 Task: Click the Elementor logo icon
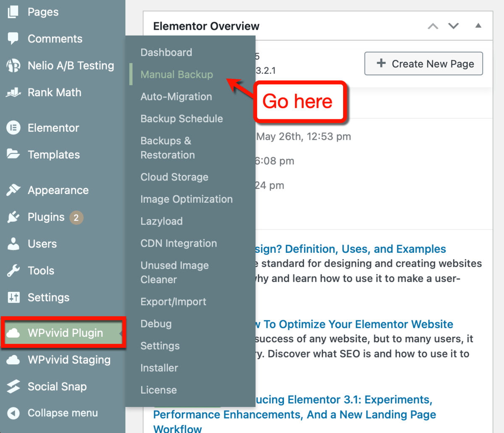pyautogui.click(x=13, y=128)
